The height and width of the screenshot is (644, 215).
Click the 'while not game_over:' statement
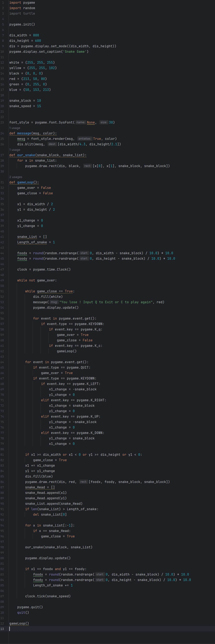tap(37, 280)
